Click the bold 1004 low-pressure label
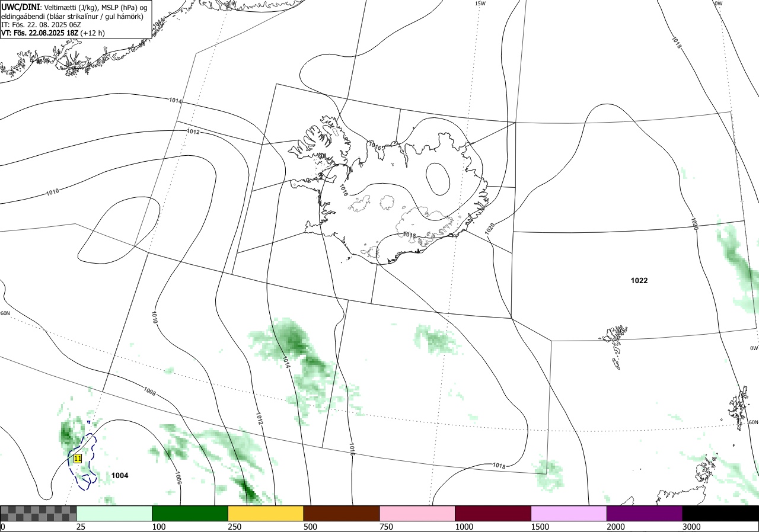759x532 pixels. click(x=120, y=475)
